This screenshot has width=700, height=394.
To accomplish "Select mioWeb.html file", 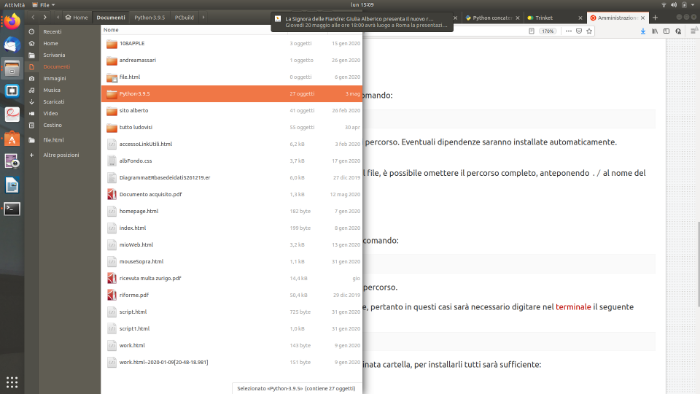I will point(232,245).
